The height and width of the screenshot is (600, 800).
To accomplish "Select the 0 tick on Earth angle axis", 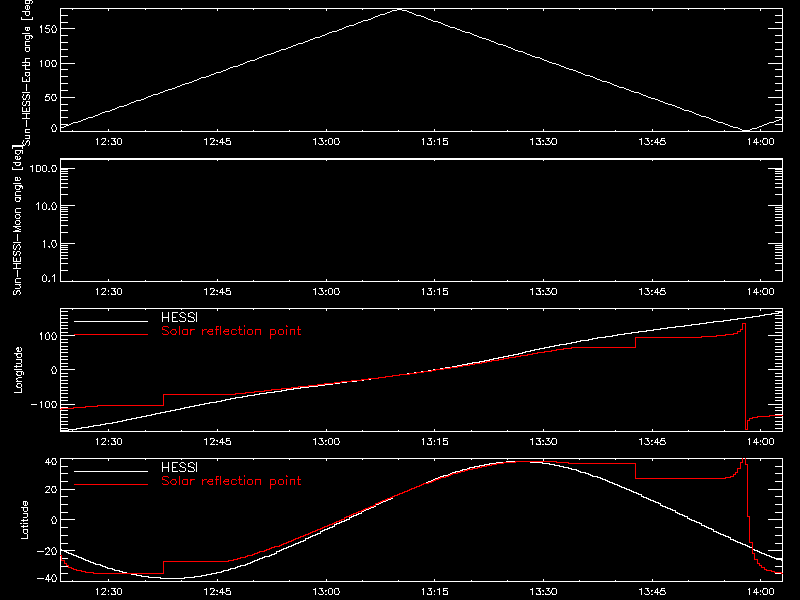I will [x=54, y=128].
